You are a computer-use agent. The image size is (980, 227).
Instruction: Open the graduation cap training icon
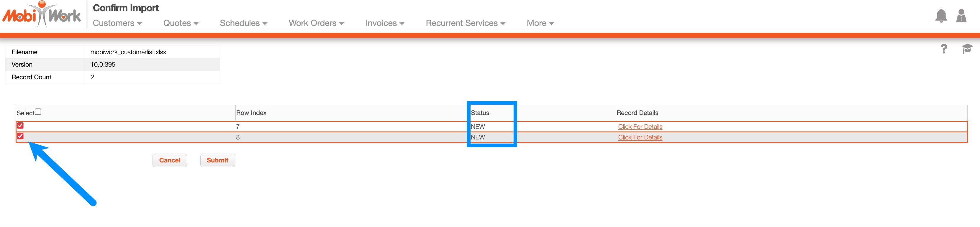(967, 49)
